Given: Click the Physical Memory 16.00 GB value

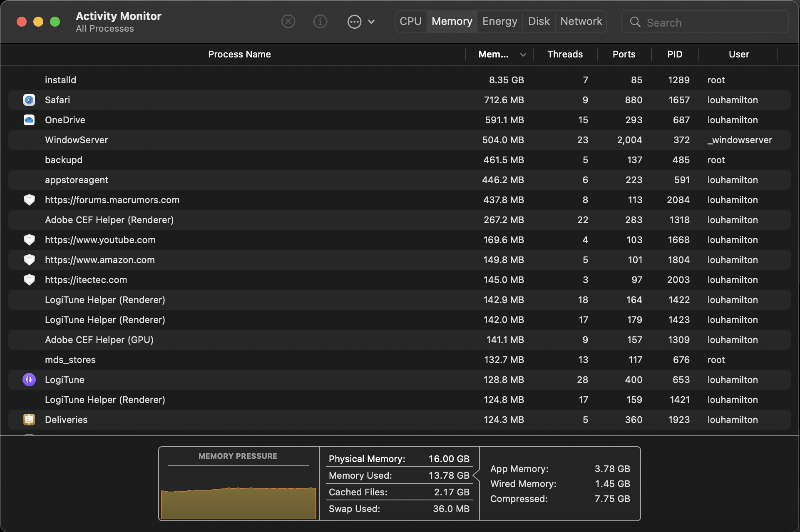Looking at the screenshot, I should pyautogui.click(x=449, y=459).
